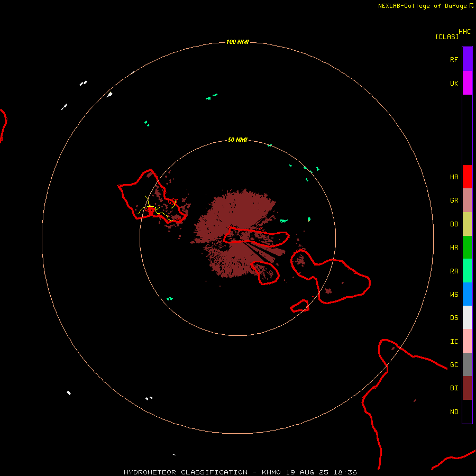Select the GC gray legend swatch

click(467, 364)
